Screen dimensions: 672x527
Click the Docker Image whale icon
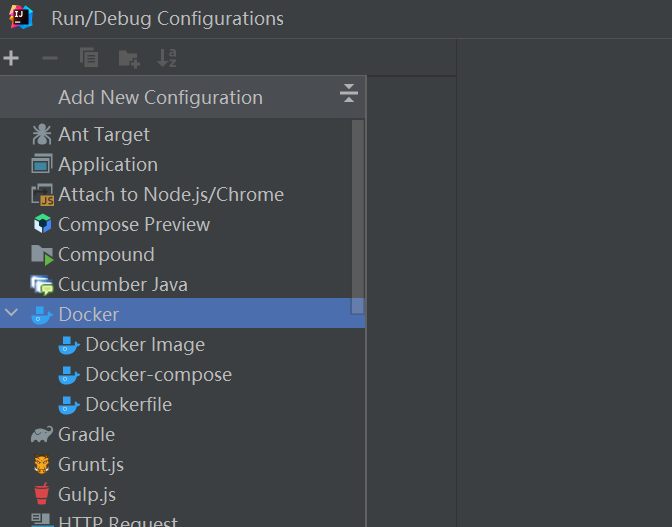point(69,345)
